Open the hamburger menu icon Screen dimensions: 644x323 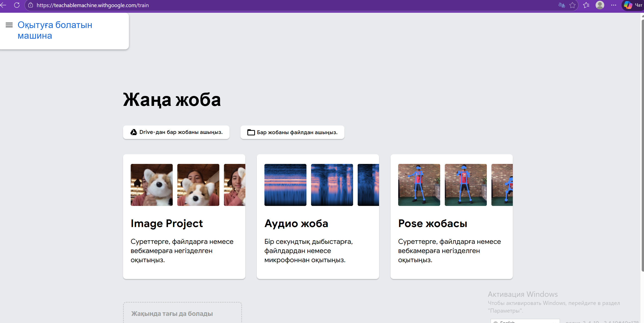9,25
